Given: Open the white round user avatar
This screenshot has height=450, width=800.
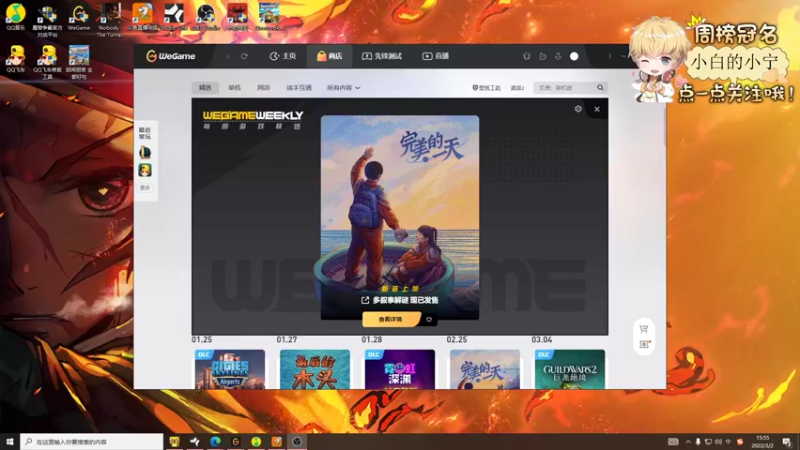Looking at the screenshot, I should pos(574,56).
